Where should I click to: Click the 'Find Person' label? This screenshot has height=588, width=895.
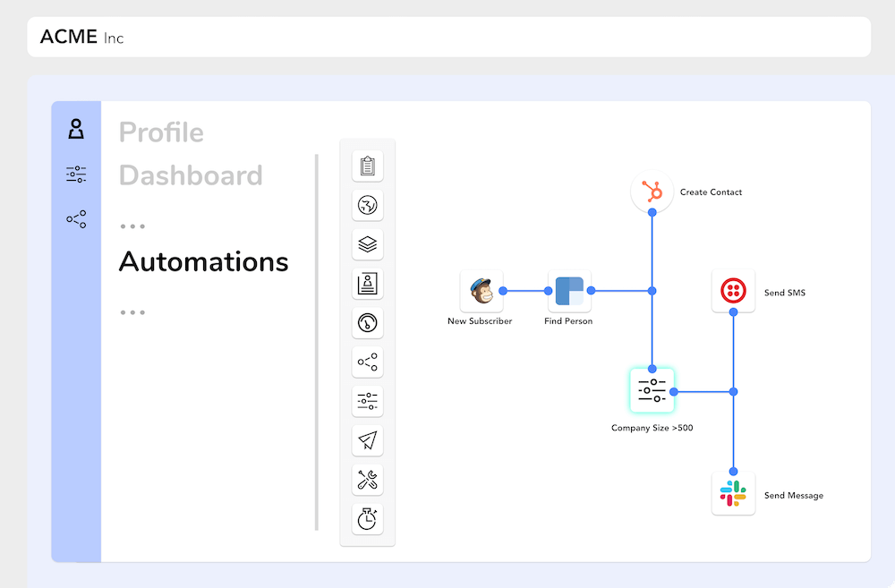568,320
